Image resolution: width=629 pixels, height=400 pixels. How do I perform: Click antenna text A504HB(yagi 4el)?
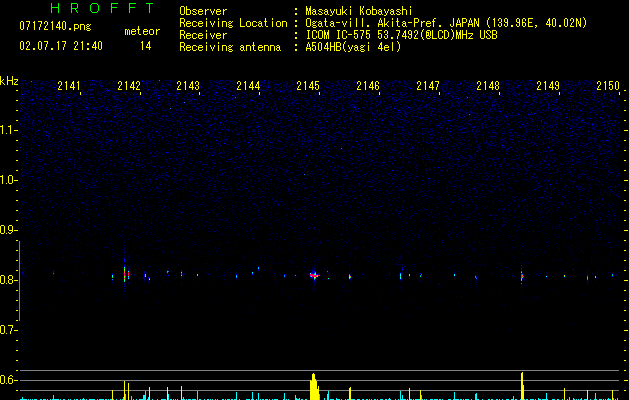click(353, 47)
